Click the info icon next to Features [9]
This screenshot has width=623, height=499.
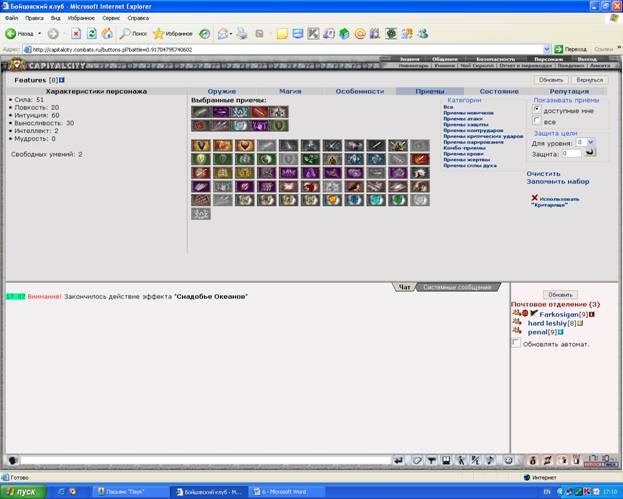[62, 80]
